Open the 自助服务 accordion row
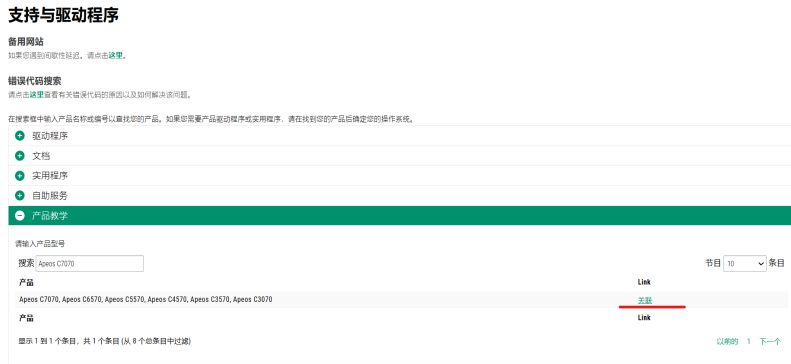Screen dimensions: 791x364 [x=400, y=196]
